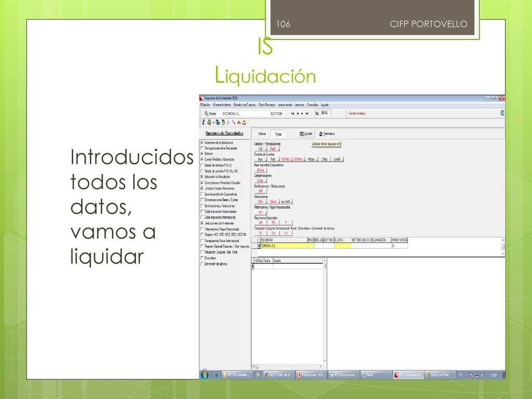Click the pink chart toolbar icon
This screenshot has width=532, height=399.
(229, 123)
